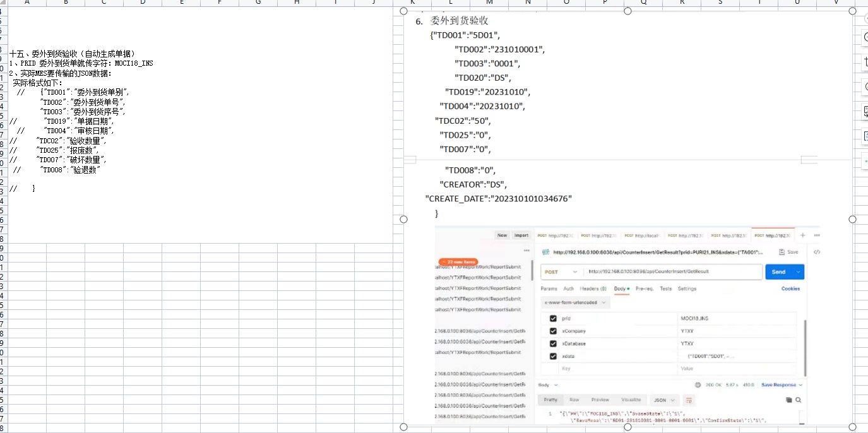Switch to the Headers (8) tab
Screen dimensions: 868x433
pyautogui.click(x=593, y=288)
